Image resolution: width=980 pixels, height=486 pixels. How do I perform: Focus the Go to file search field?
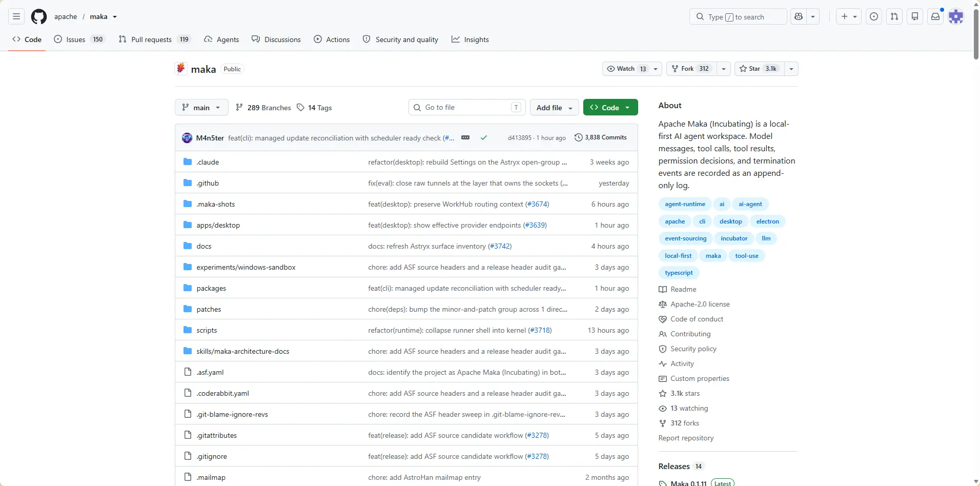[467, 107]
